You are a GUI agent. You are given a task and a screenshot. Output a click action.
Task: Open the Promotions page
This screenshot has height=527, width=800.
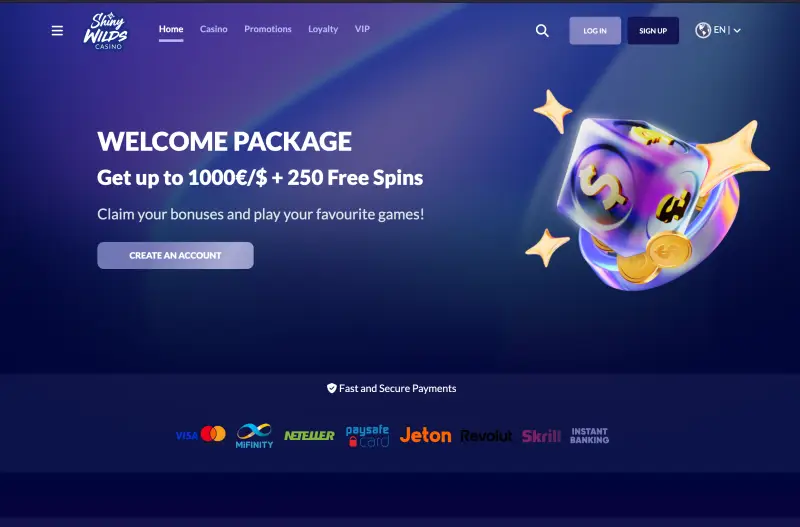click(x=268, y=29)
